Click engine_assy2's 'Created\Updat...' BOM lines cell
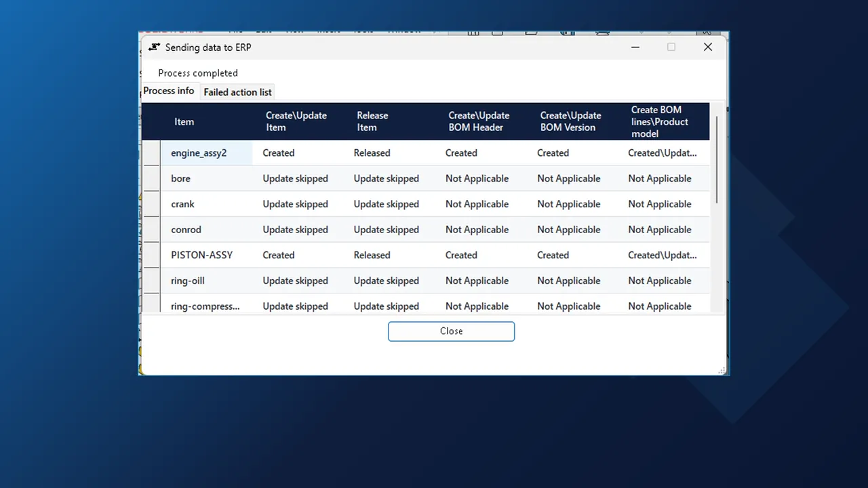 (664, 153)
